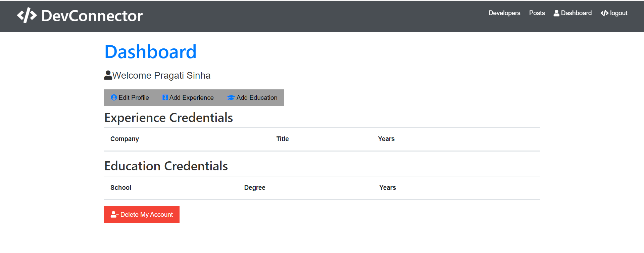
Task: Select the Company column header
Action: click(x=125, y=139)
